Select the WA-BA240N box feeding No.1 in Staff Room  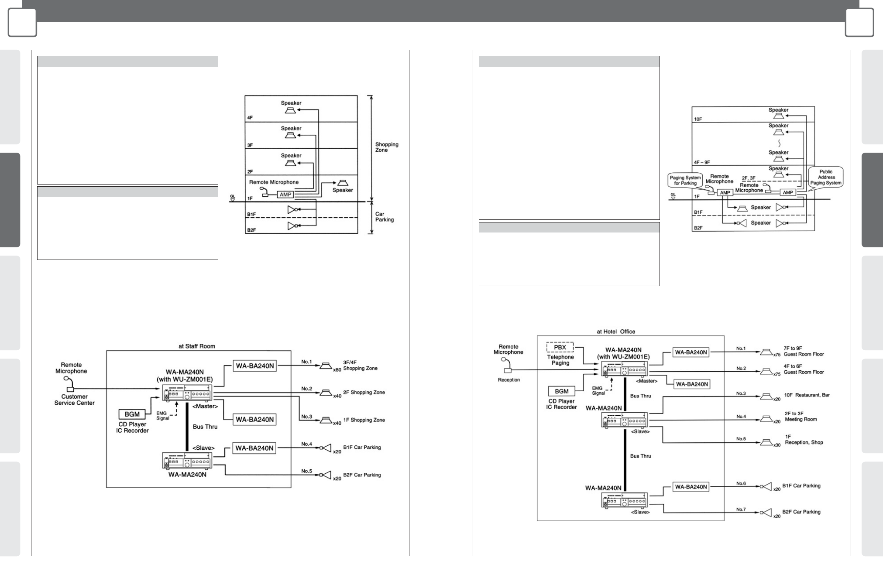point(255,366)
